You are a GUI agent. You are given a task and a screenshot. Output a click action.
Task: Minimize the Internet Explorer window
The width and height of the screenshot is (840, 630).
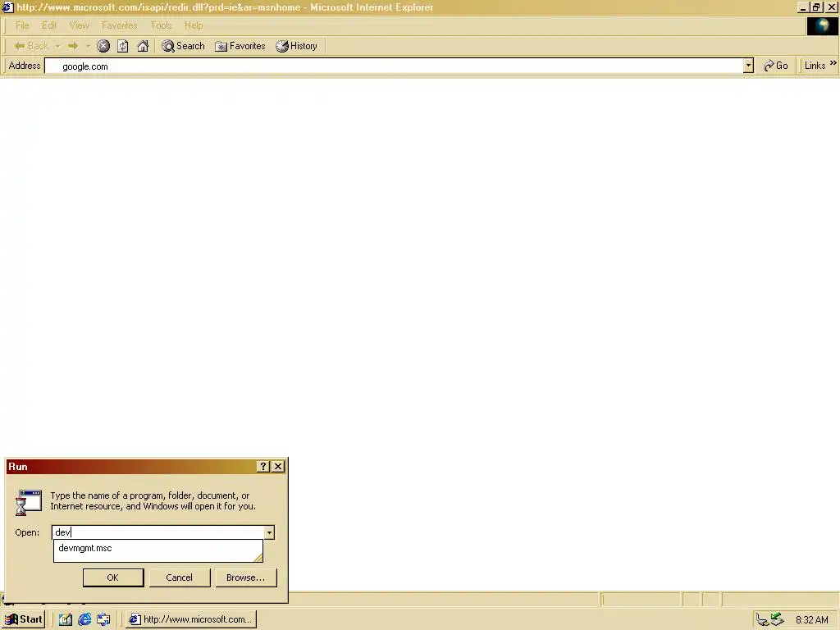[x=802, y=7]
